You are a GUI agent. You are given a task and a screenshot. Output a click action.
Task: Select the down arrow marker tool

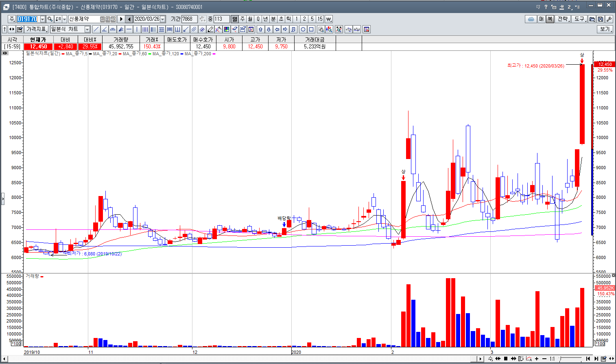pos(269,29)
